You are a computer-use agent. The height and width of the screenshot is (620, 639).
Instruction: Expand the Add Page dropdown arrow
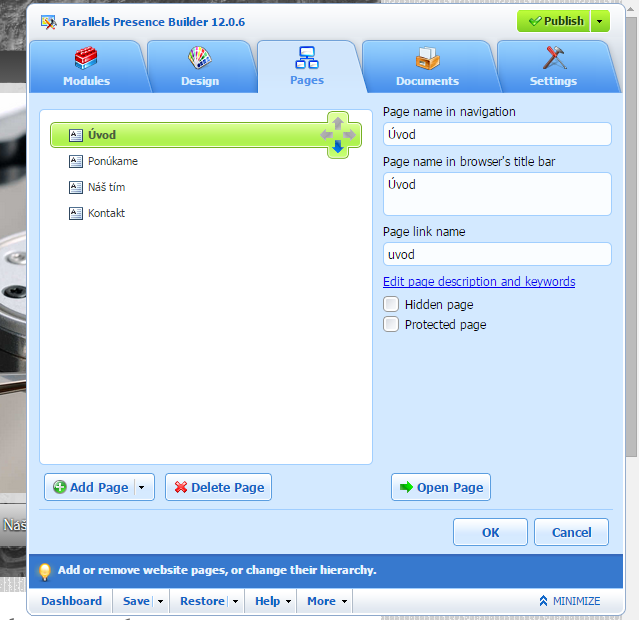(142, 487)
